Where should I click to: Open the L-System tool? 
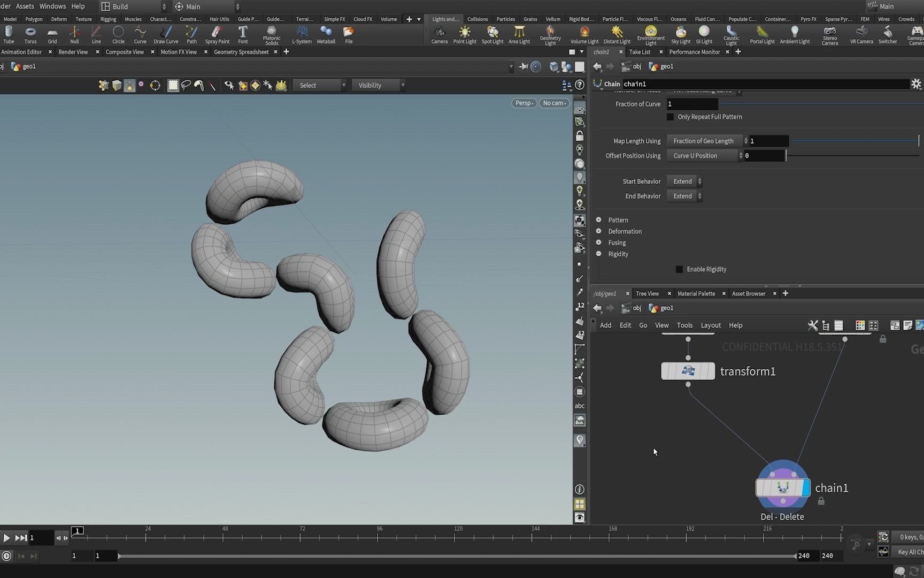(302, 34)
